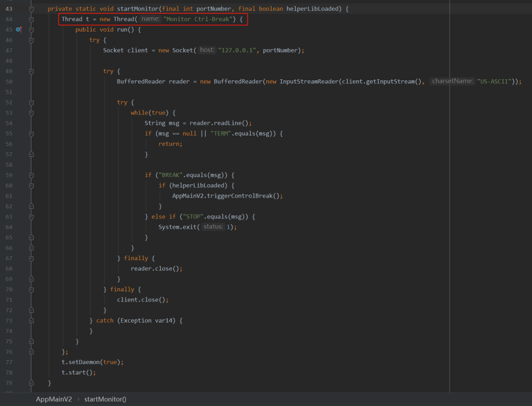
Task: Click reader.close() on line 68
Action: point(155,269)
